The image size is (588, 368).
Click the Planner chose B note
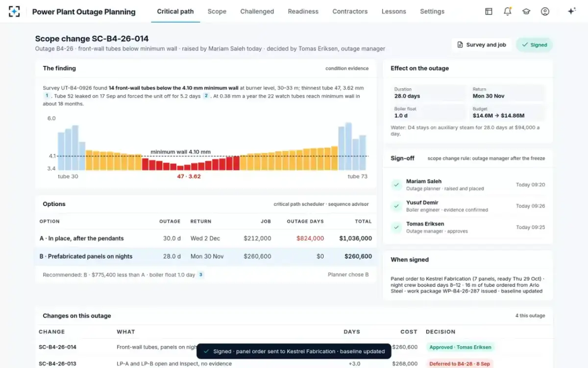[x=348, y=275]
